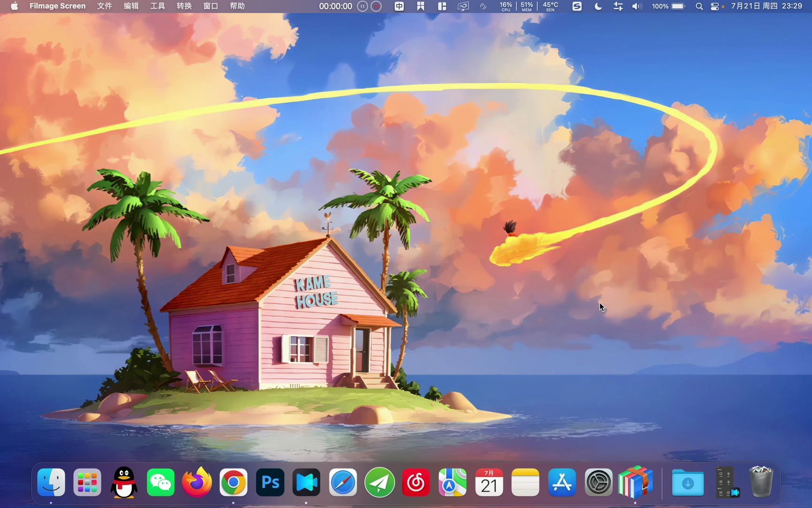Click the red record button in menu bar
This screenshot has height=508, width=812.
(376, 6)
